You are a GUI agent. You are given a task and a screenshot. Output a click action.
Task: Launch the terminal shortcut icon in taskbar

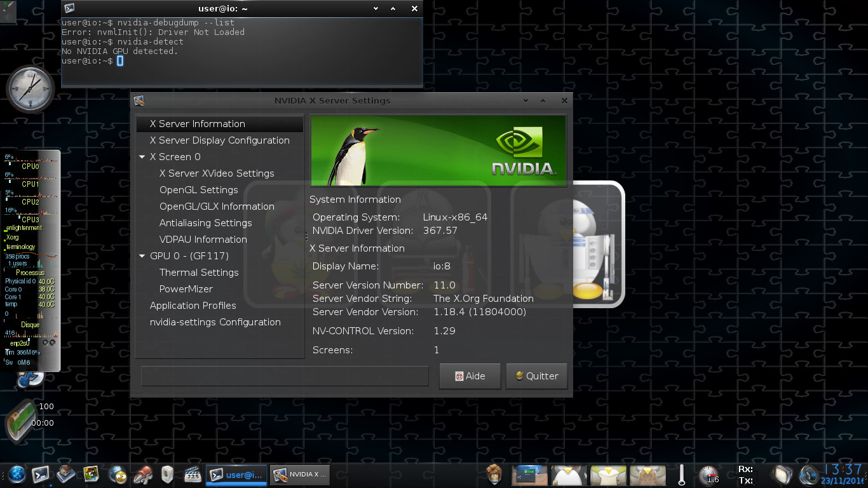[x=41, y=475]
